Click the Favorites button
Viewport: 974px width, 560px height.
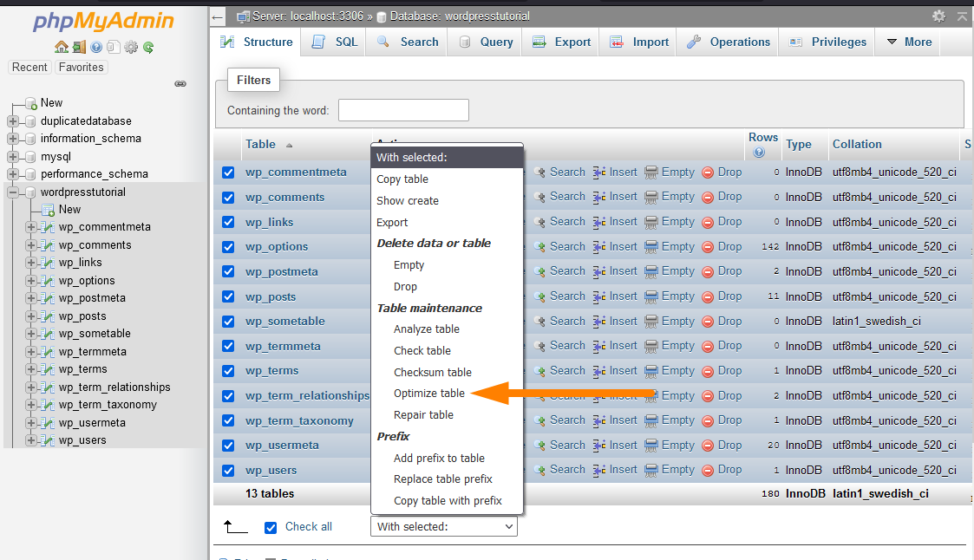click(x=82, y=67)
